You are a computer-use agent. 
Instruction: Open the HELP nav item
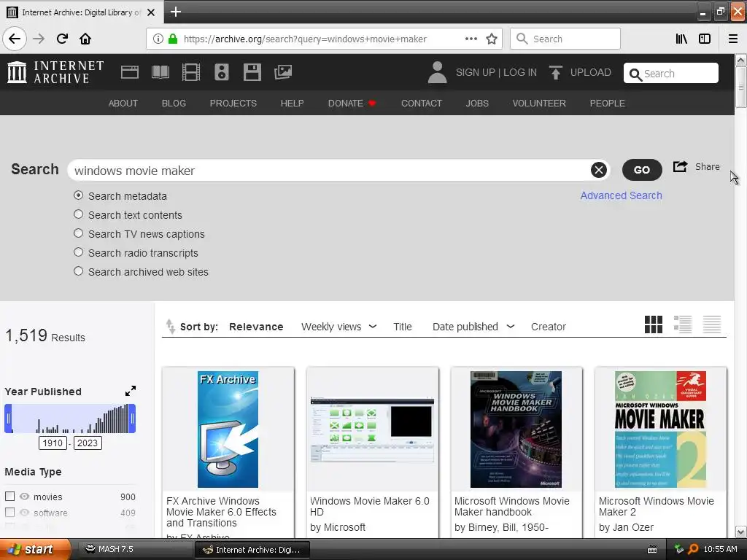pyautogui.click(x=292, y=104)
